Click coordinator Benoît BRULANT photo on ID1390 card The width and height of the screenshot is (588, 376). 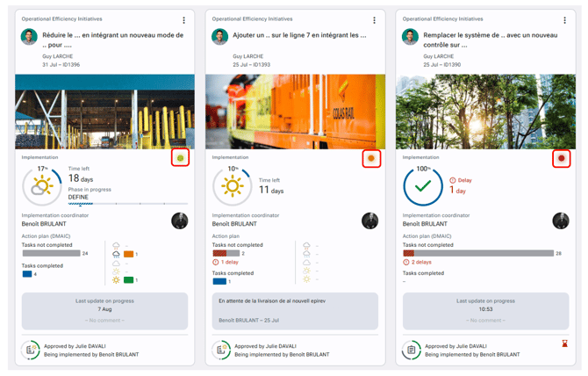(561, 221)
